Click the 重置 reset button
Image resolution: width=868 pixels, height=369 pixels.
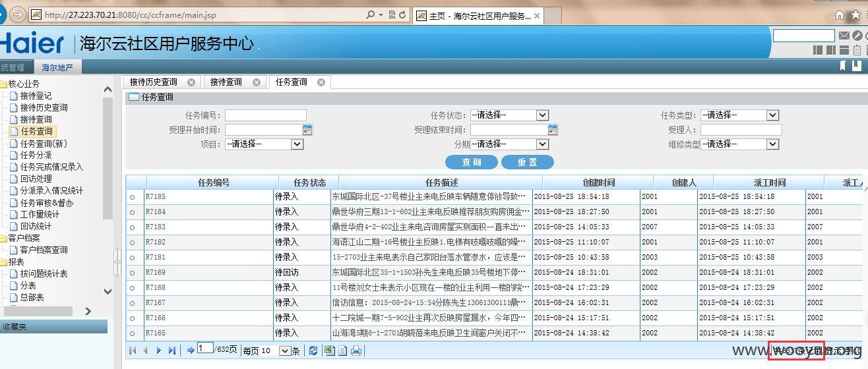527,162
